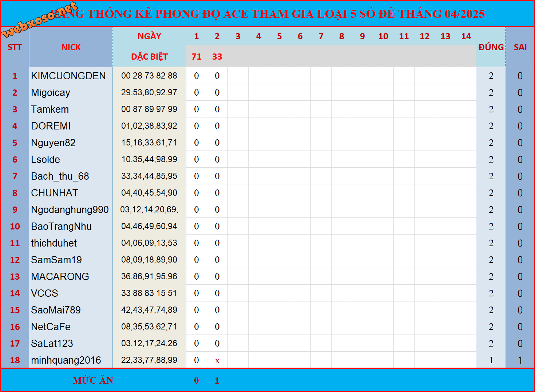Select the NetCaFe nick cell
This screenshot has width=535, height=392.
point(71,327)
